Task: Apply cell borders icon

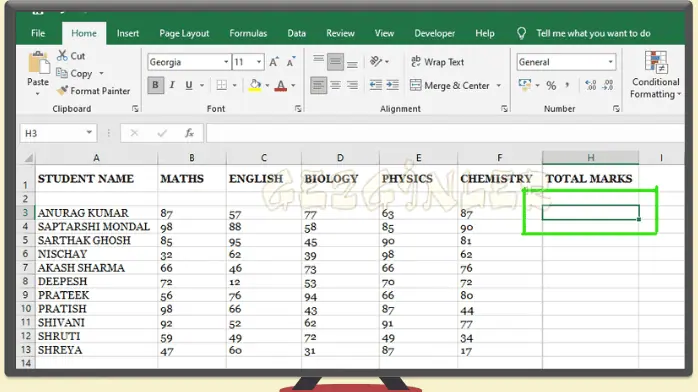Action: [221, 85]
